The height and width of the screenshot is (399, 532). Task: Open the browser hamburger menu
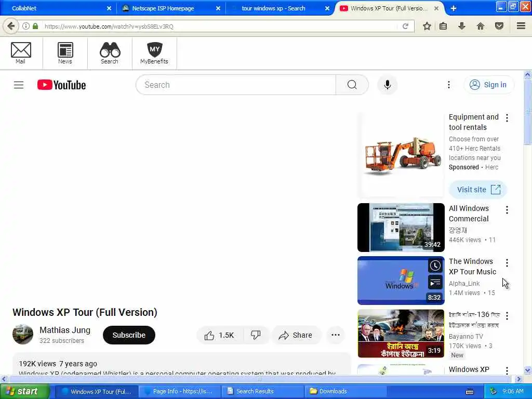(x=521, y=26)
